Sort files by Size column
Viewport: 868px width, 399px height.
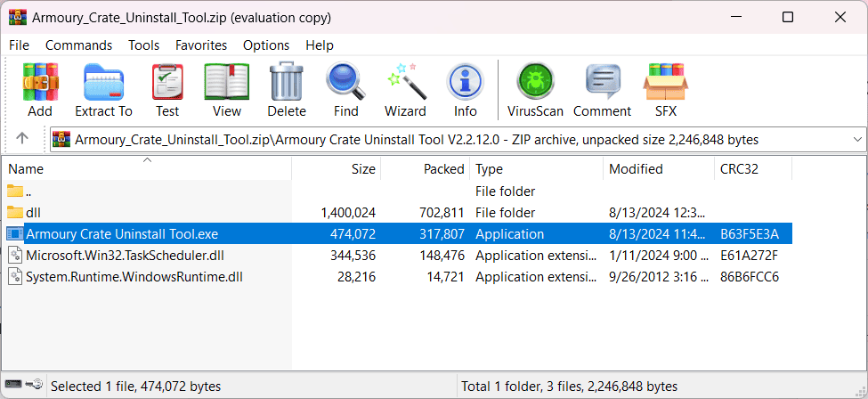pos(337,168)
